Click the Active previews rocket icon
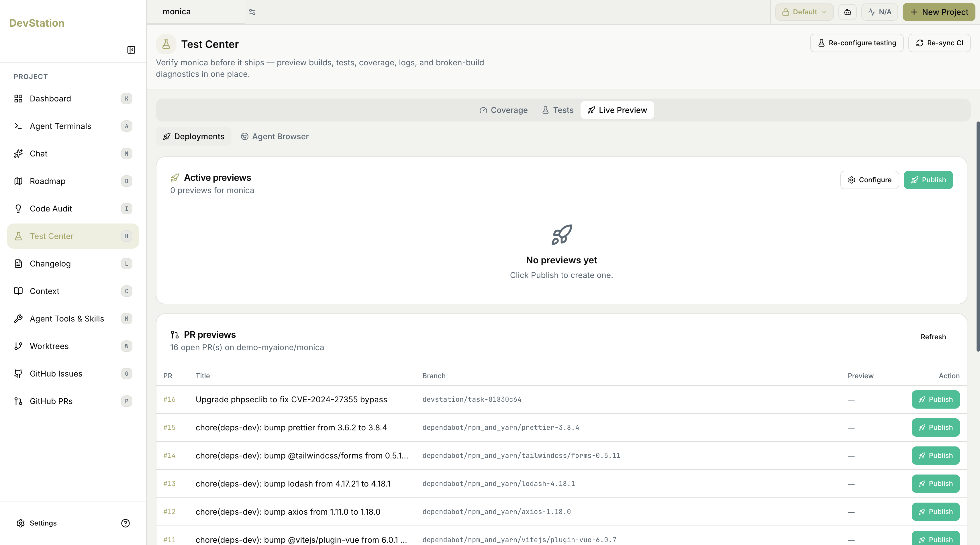980x545 pixels. (x=175, y=178)
